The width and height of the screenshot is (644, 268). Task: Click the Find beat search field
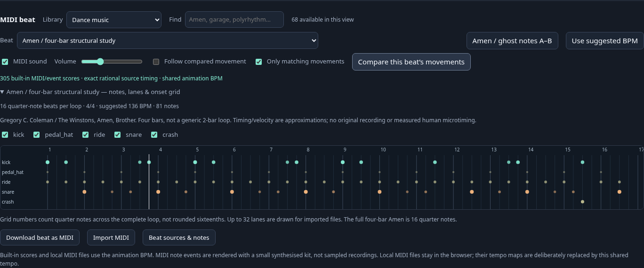point(234,20)
